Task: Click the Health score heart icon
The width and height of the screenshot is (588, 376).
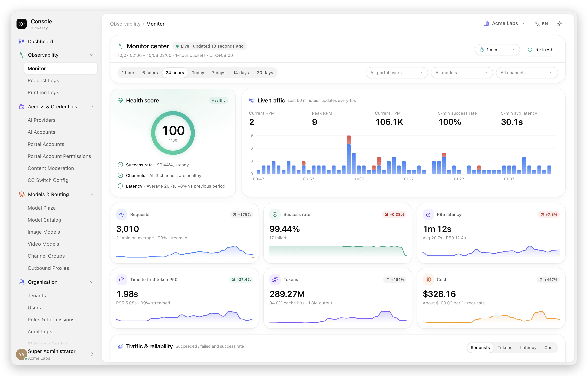Action: [120, 100]
